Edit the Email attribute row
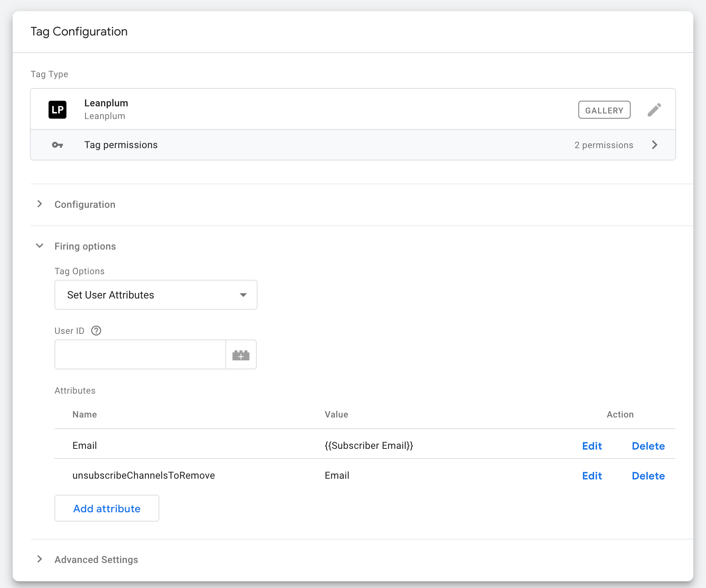The width and height of the screenshot is (706, 588). [592, 446]
